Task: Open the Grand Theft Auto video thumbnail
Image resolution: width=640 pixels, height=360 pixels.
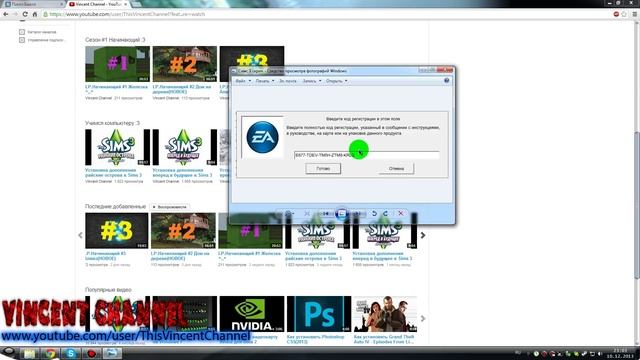Action: click(x=385, y=314)
